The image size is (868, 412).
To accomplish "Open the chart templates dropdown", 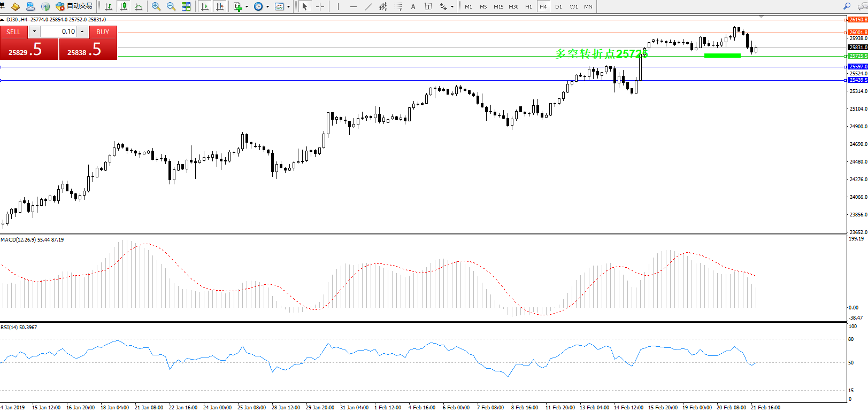I will pyautogui.click(x=288, y=6).
